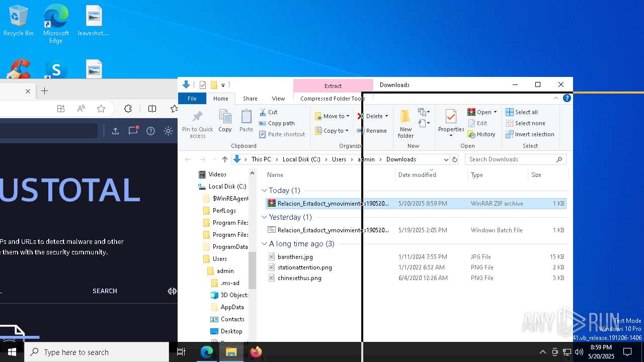644x362 pixels.
Task: Click Local Disk (C:) breadcrumb
Action: tap(301, 159)
